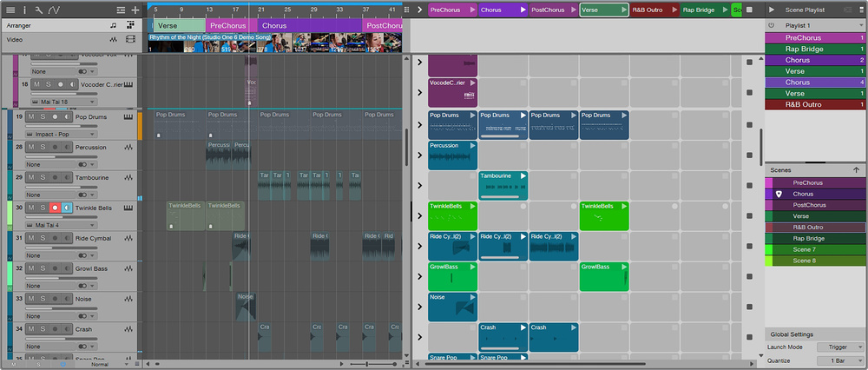868x370 pixels.
Task: Select Rap Bridge in the Scenes list
Action: tap(808, 238)
